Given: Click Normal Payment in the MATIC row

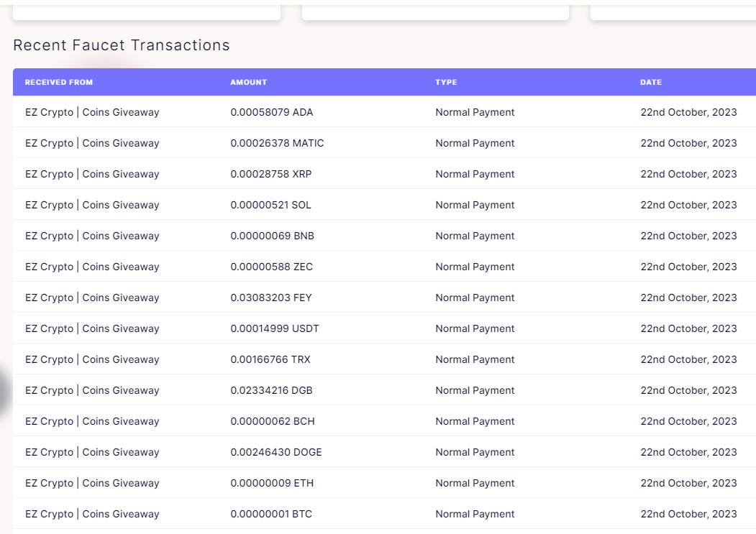Looking at the screenshot, I should coord(475,143).
